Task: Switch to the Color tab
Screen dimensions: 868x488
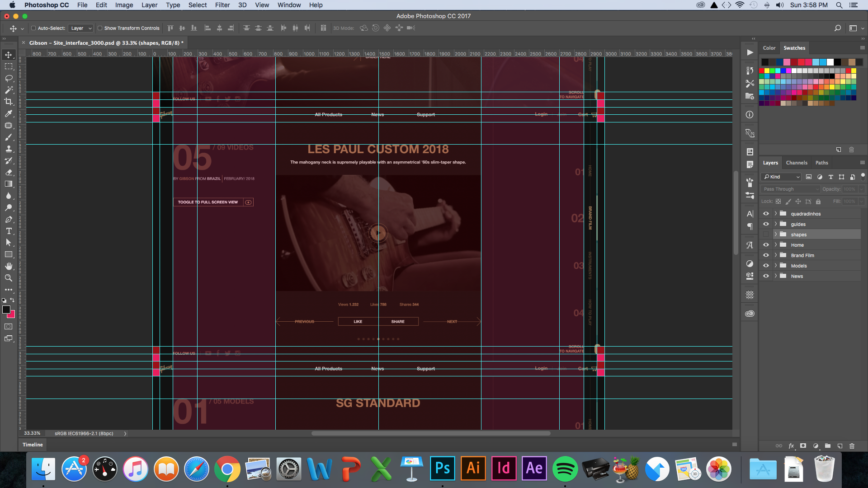Action: click(x=769, y=48)
